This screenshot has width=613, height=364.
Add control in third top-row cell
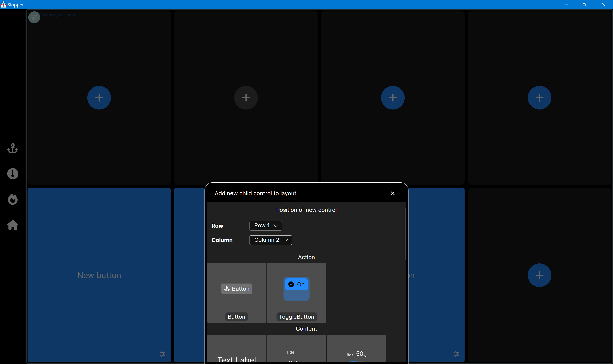(x=393, y=98)
